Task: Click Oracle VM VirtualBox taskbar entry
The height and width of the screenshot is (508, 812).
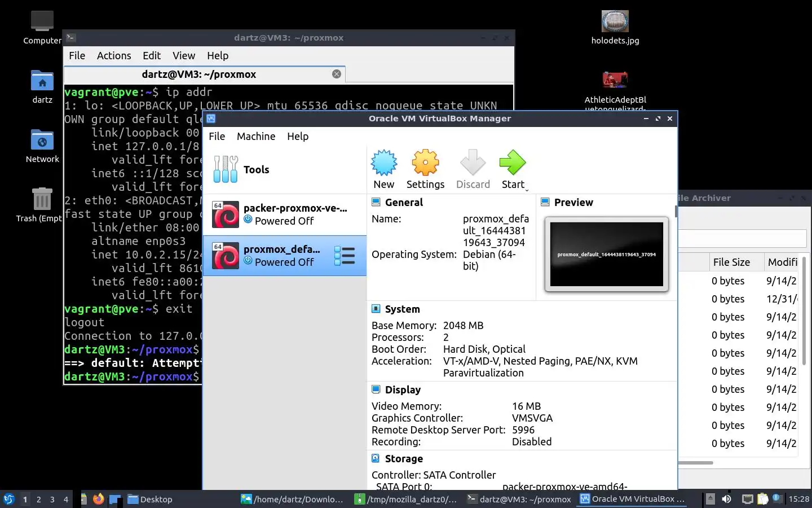Action: pos(633,499)
